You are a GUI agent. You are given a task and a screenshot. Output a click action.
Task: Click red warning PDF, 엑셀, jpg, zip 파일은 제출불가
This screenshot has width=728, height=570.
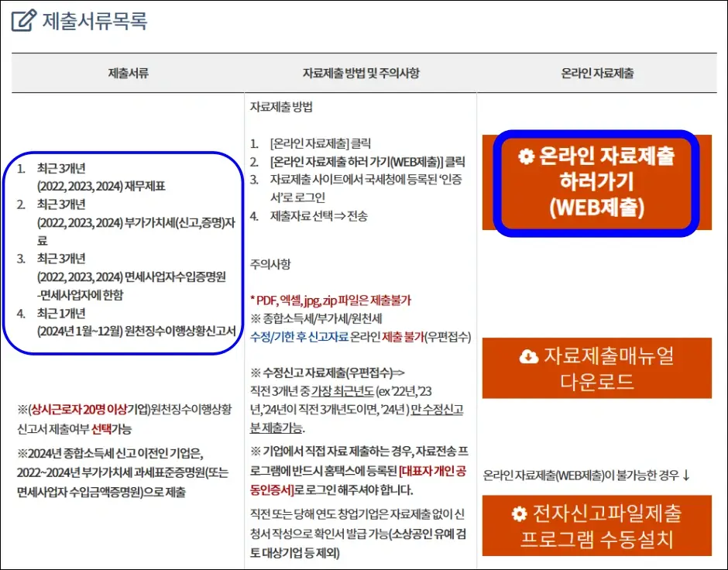331,300
